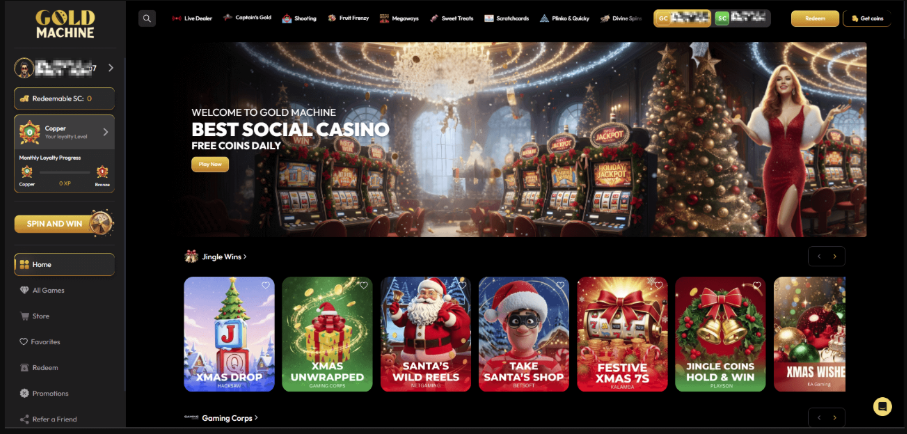Click the Monthly Loyalty Progress bar
907x434 pixels.
click(x=65, y=172)
